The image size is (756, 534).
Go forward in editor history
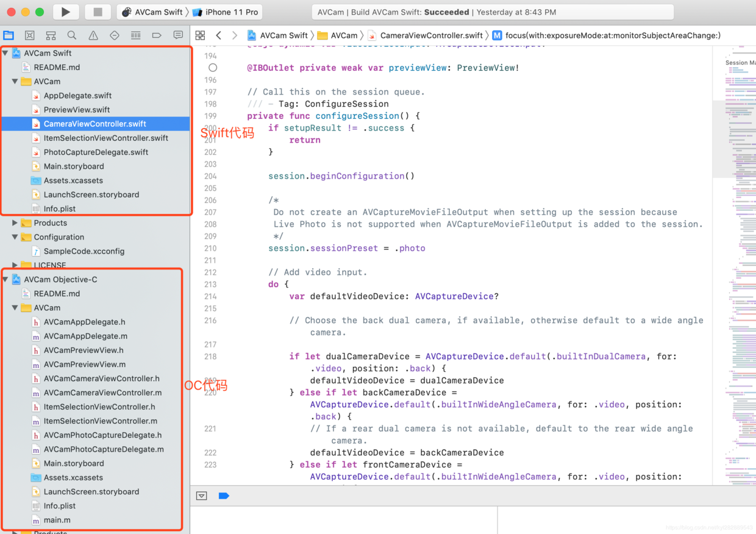[x=235, y=35]
